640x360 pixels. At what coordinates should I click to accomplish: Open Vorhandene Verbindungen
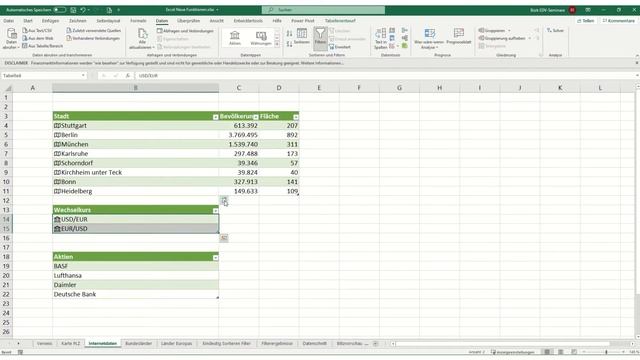[x=93, y=38]
